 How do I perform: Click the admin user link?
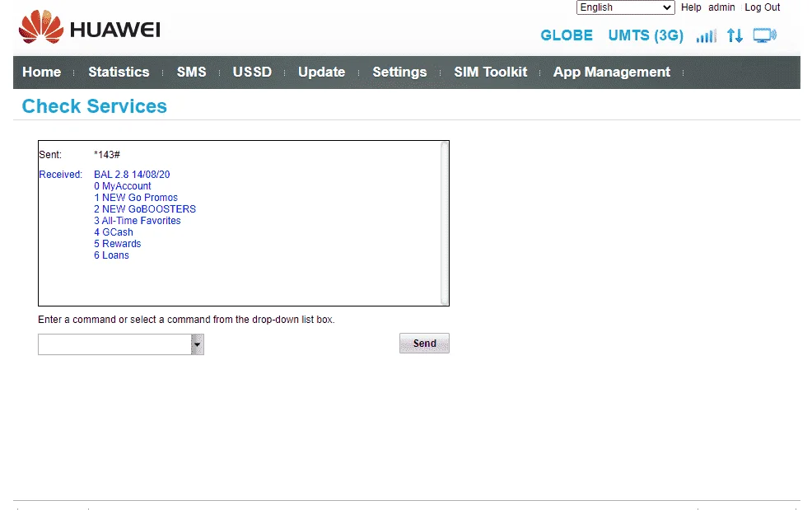click(721, 7)
